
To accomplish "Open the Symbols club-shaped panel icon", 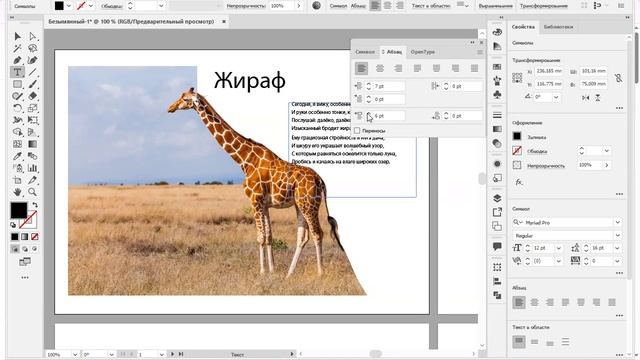I will point(497,94).
